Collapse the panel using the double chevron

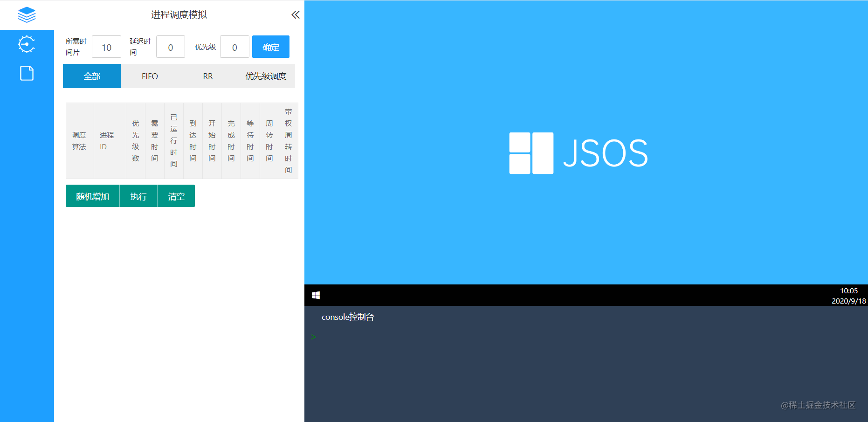point(295,14)
